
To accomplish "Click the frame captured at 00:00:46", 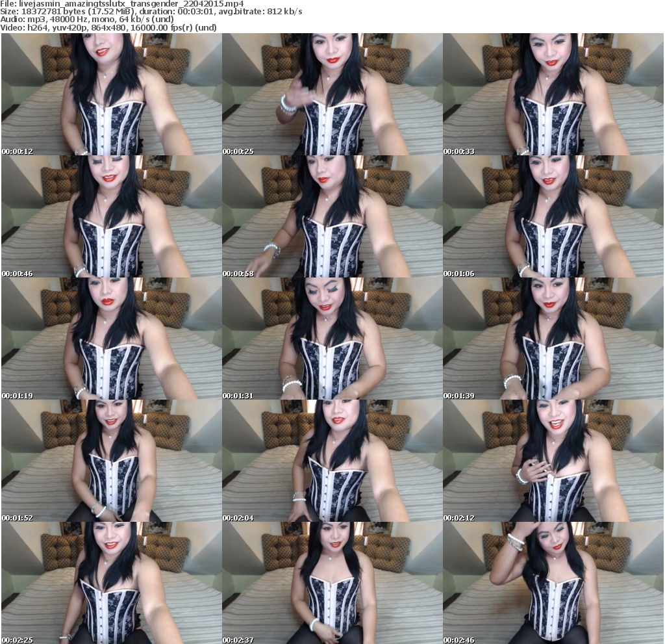I will point(112,216).
